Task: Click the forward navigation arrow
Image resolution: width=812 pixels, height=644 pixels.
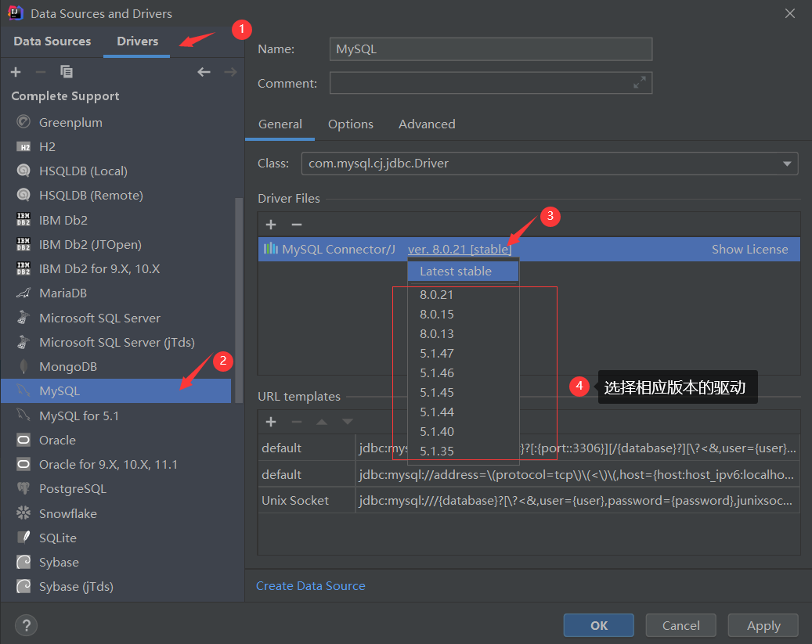Action: point(229,71)
